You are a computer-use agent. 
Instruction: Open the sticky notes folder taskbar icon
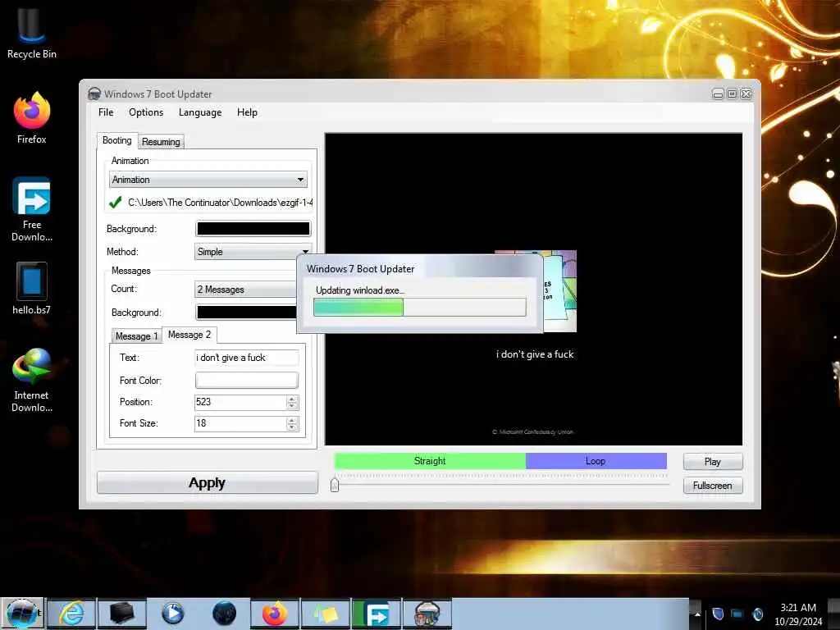click(x=326, y=614)
